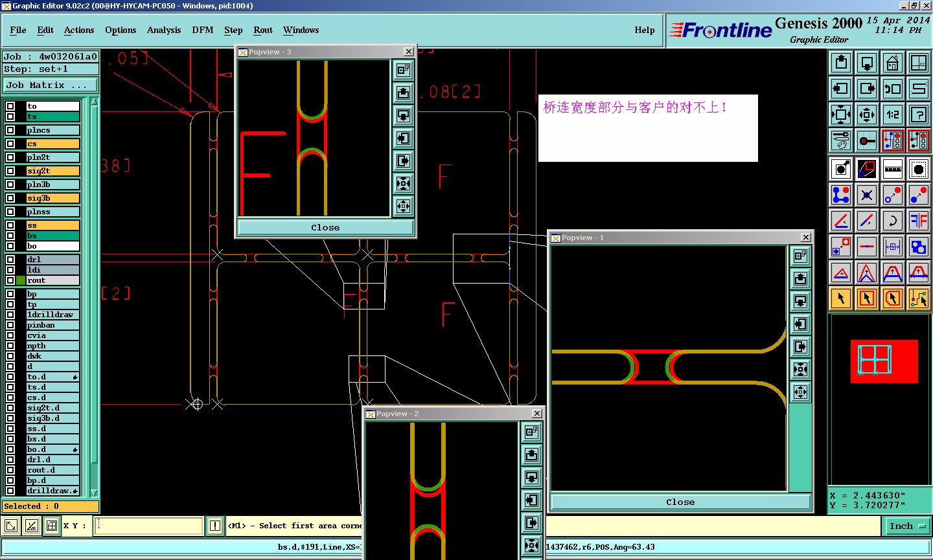The width and height of the screenshot is (933, 560).
Task: Open the Actions menu
Action: click(79, 30)
